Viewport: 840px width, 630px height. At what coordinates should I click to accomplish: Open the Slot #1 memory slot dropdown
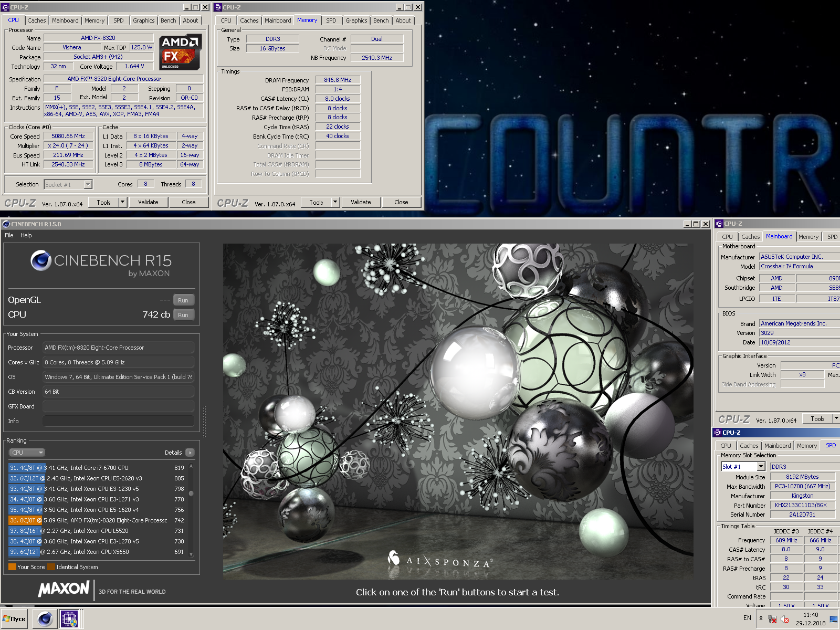(x=761, y=467)
